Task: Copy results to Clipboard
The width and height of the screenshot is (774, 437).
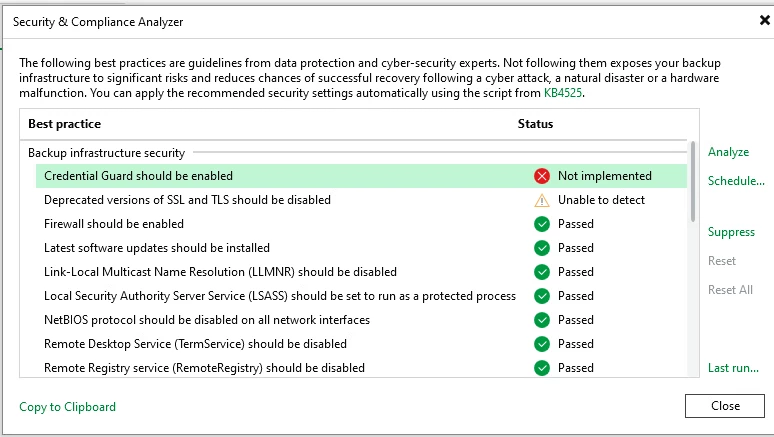Action: click(x=68, y=407)
